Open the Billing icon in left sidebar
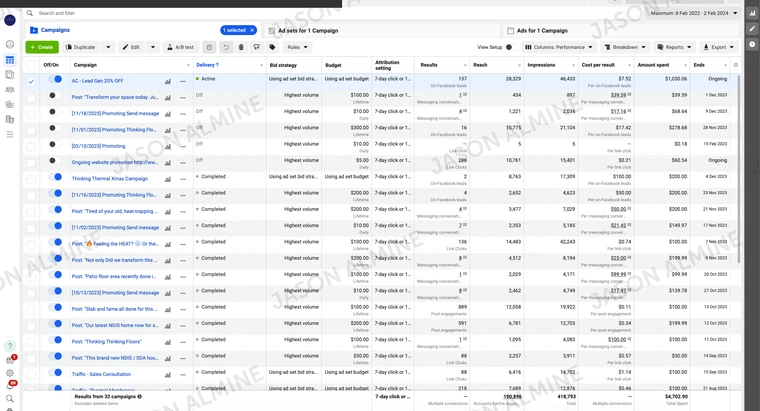 click(10, 119)
